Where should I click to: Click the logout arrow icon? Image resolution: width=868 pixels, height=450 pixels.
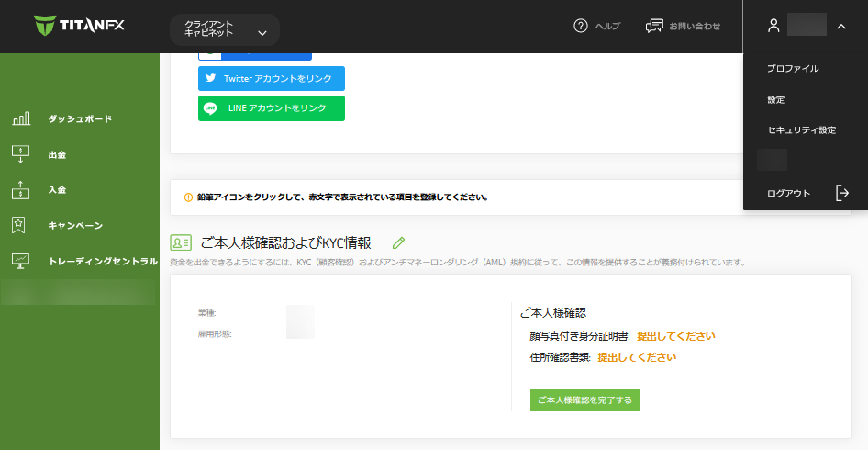842,193
